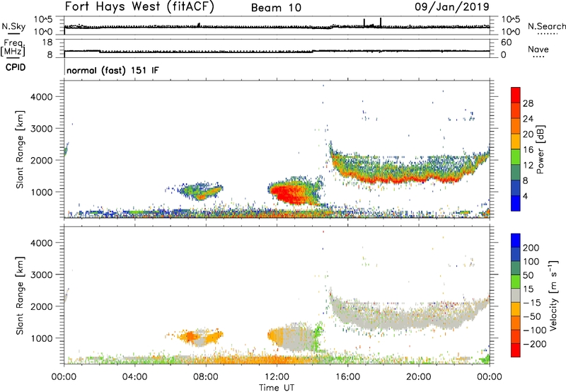Click the 'CPID' label
566x392 pixels.
coord(16,67)
